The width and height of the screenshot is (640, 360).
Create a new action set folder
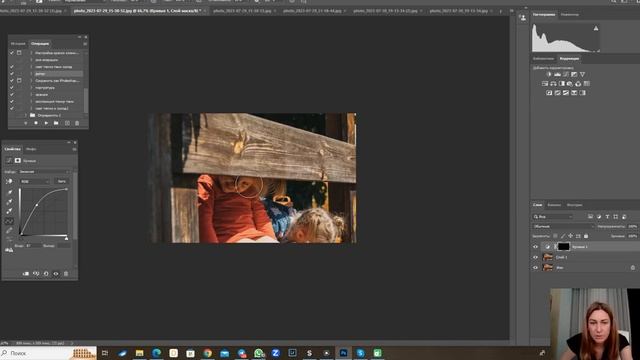pyautogui.click(x=56, y=123)
